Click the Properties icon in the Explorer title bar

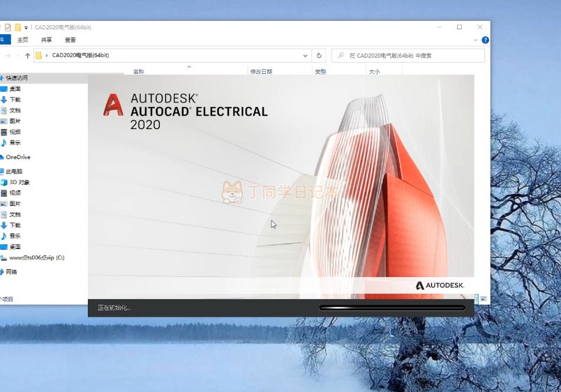[x=8, y=27]
